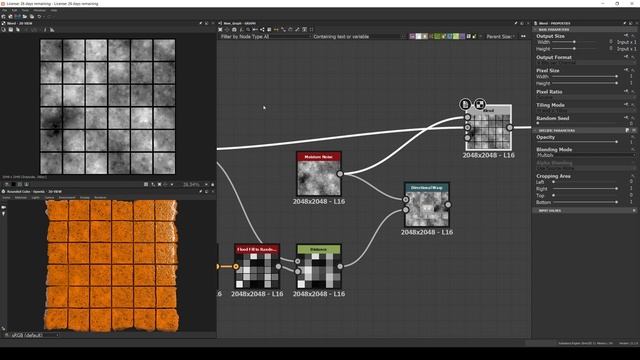Click the save image icon in 2D view toolbar

point(11,30)
